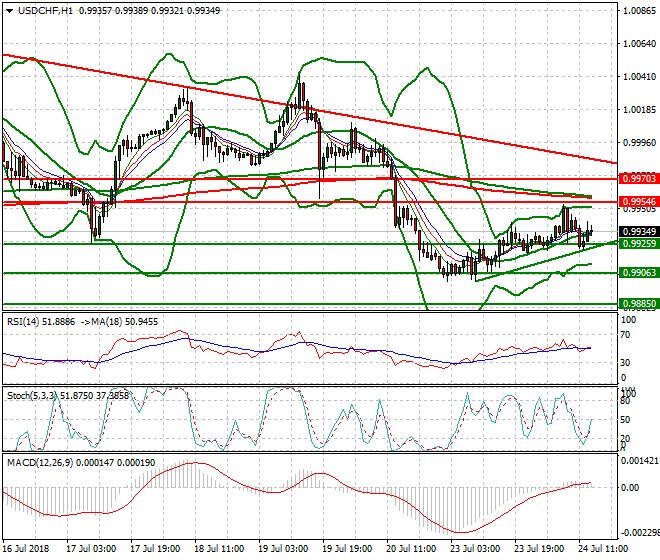
Task: Click the 0.99960 price scale value
Action: (639, 143)
